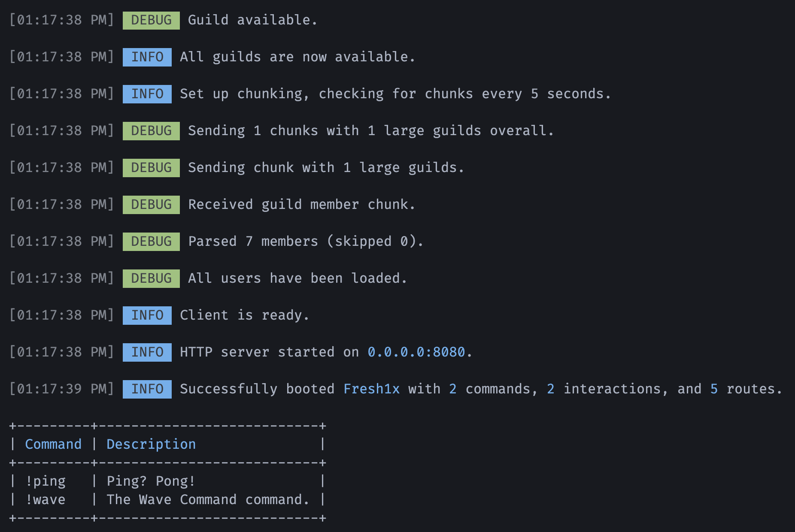This screenshot has height=532, width=795.
Task: Click the !wave command in the table
Action: (x=46, y=500)
